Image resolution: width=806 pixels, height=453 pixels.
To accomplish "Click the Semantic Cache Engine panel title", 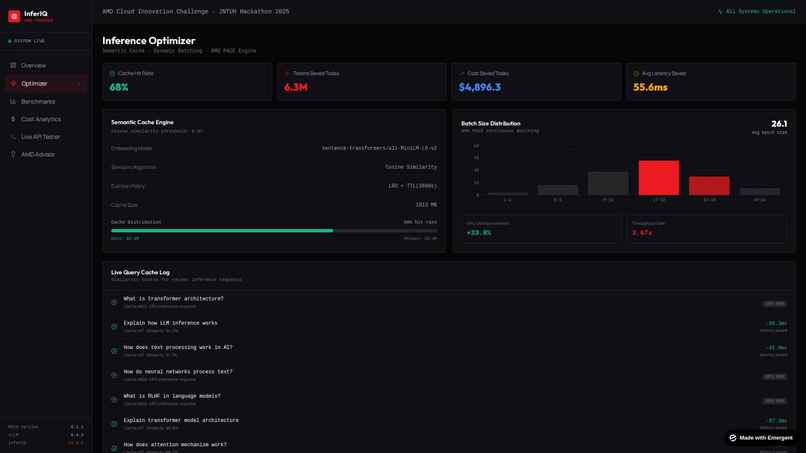I will [x=142, y=122].
